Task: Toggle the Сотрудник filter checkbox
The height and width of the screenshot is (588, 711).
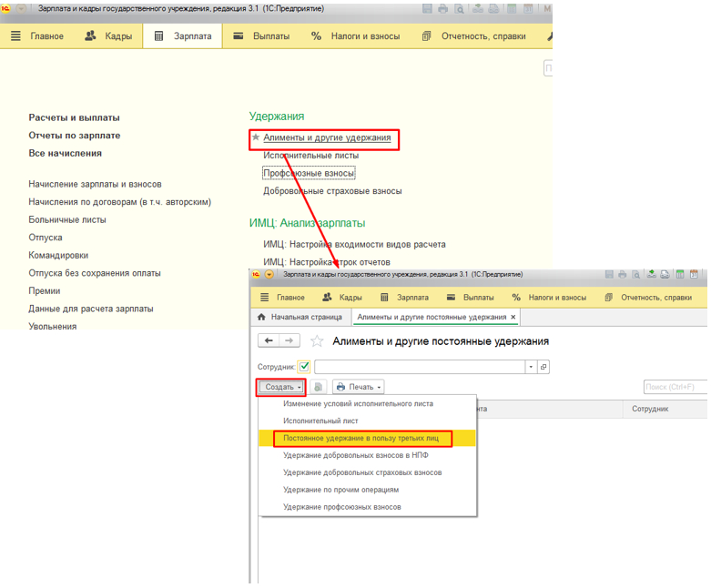Action: (304, 367)
